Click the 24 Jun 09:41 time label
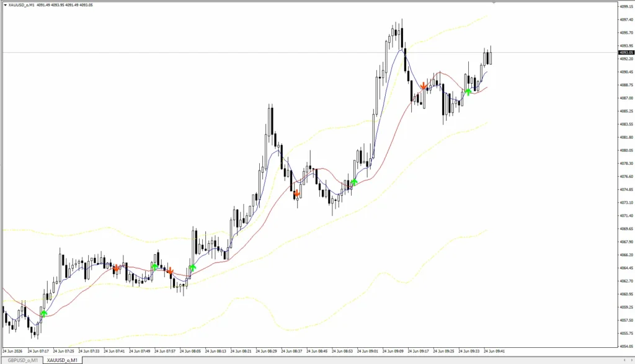Viewport: 635px width, 364px height. point(494,351)
